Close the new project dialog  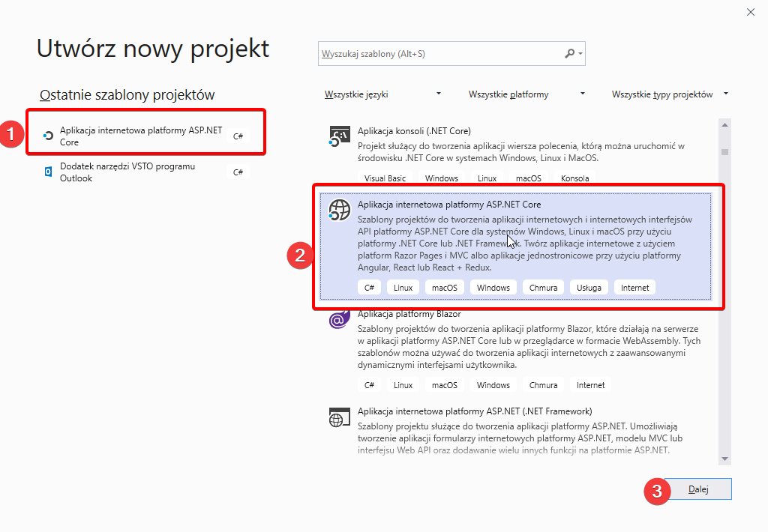[750, 12]
